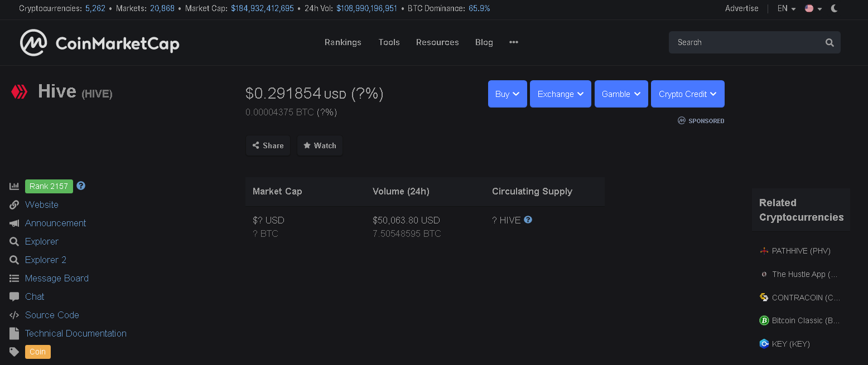Screen dimensions: 868x365
Task: Click the magnifier icon next to Explorer
Action: (14, 241)
